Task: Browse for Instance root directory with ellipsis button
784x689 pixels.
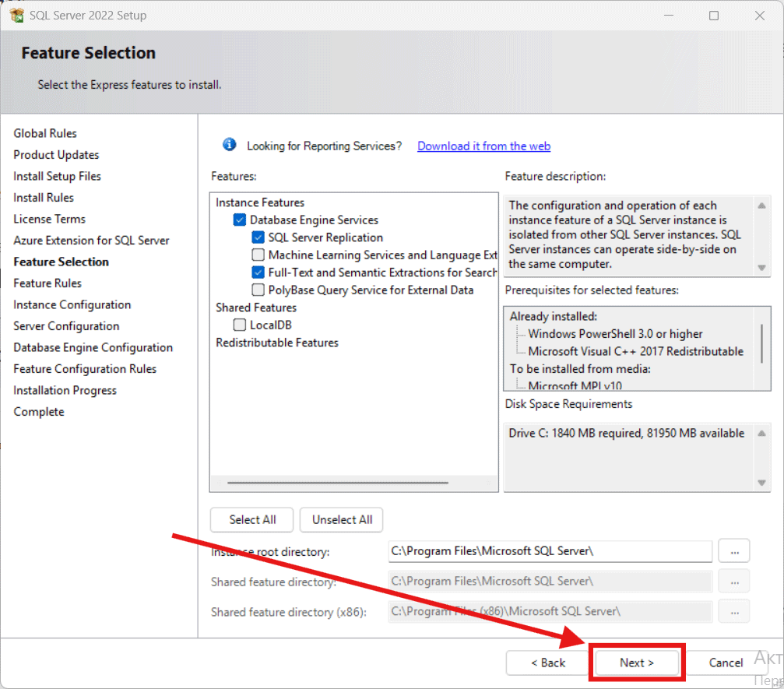Action: coord(733,550)
